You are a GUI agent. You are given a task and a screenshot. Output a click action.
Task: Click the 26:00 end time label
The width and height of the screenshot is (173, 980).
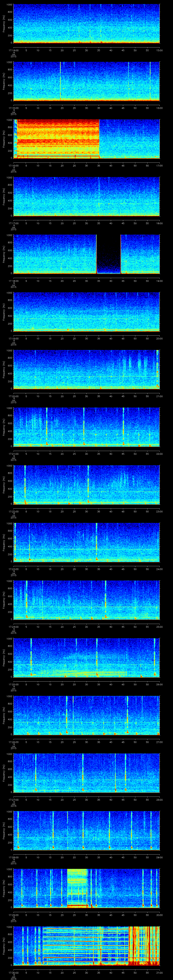[159, 684]
